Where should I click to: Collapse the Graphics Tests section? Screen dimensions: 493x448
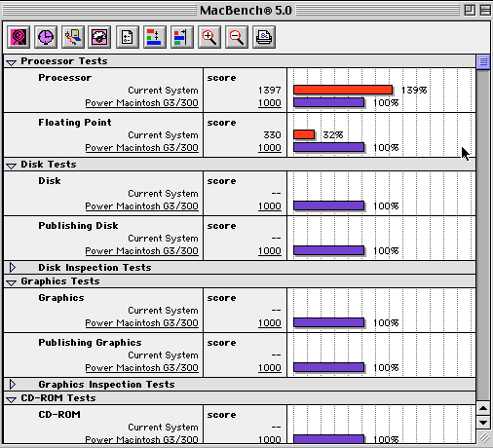tap(11, 282)
